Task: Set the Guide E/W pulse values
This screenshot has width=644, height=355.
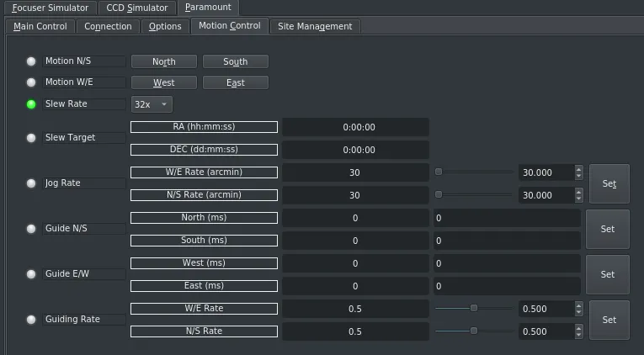Action: [608, 274]
